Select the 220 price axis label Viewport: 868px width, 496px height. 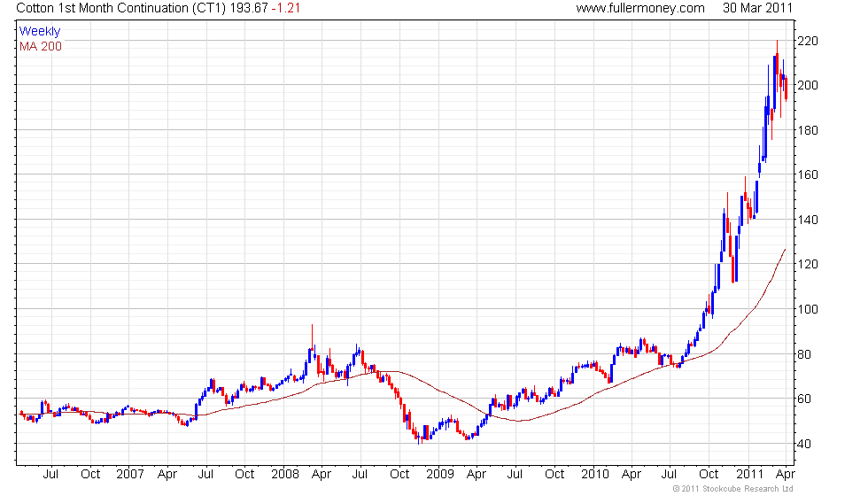(807, 41)
